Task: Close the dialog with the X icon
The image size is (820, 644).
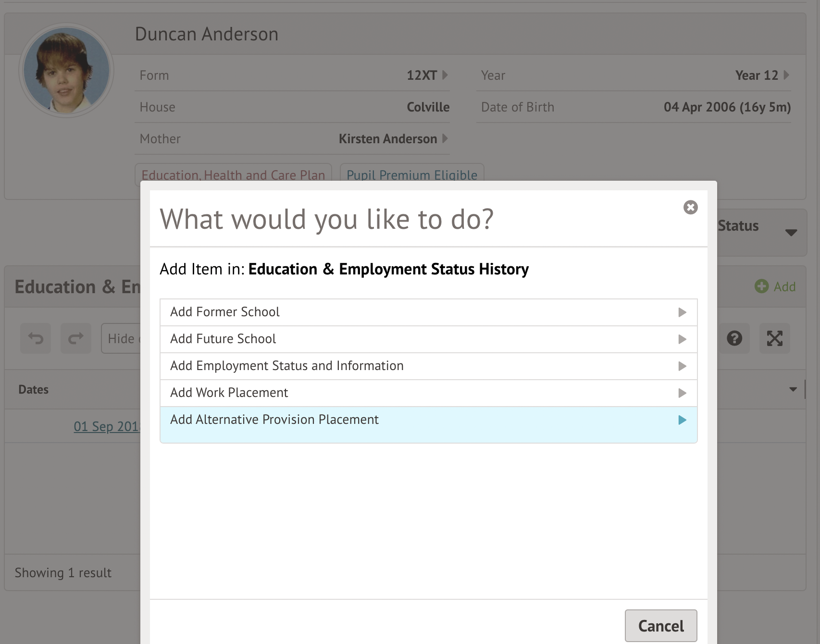Action: [690, 207]
